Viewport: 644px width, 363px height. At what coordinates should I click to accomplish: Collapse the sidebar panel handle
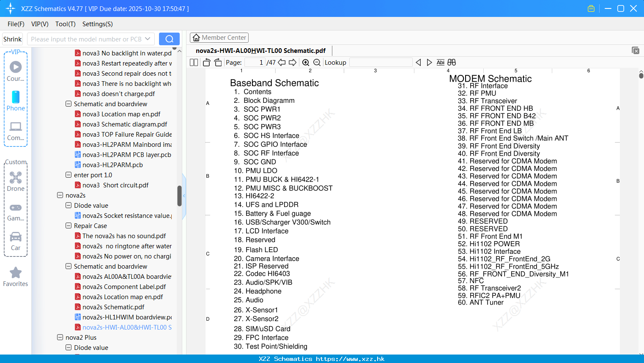click(184, 195)
